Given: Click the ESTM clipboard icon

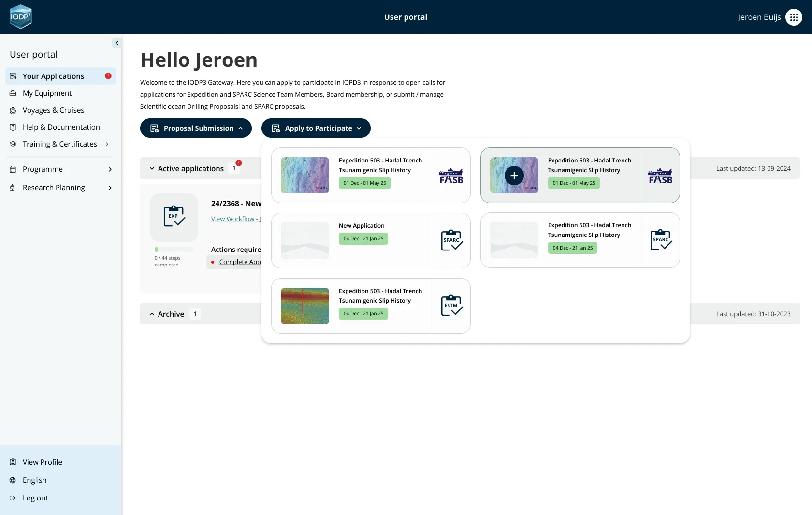Looking at the screenshot, I should click(451, 306).
